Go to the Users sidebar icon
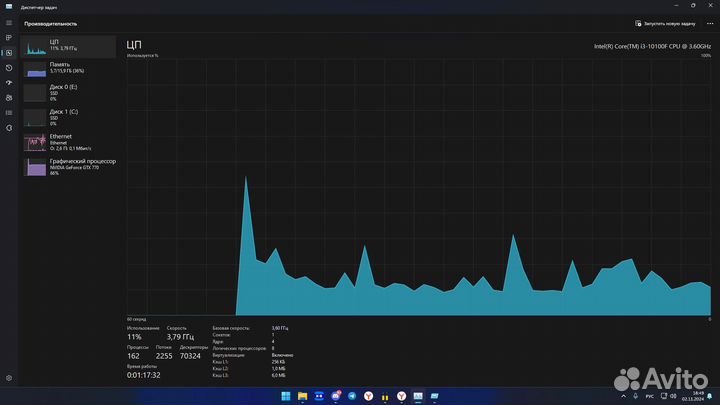 pos(8,97)
